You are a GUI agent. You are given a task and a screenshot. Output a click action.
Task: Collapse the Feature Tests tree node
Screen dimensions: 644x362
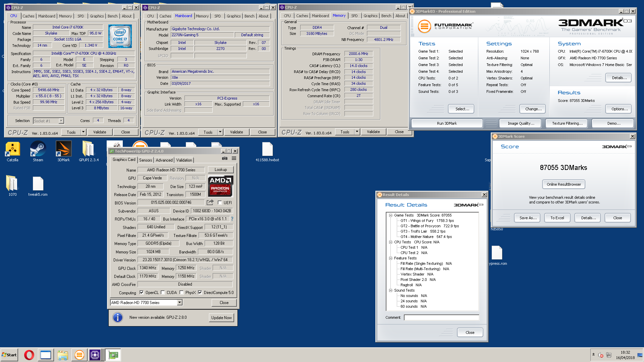point(390,258)
